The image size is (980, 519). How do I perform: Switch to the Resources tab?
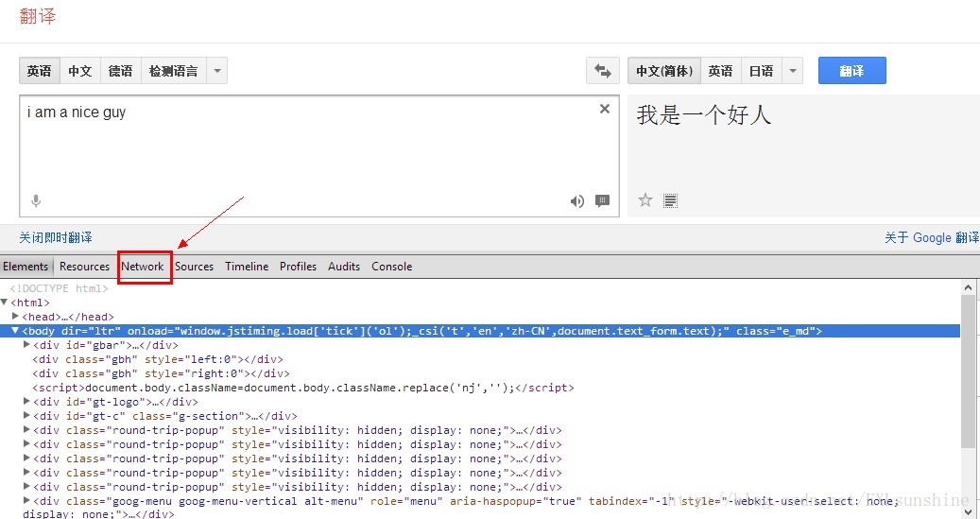tap(84, 267)
